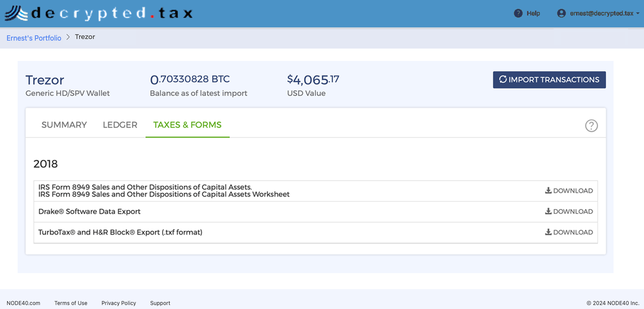Open the Ledger tab

(120, 125)
